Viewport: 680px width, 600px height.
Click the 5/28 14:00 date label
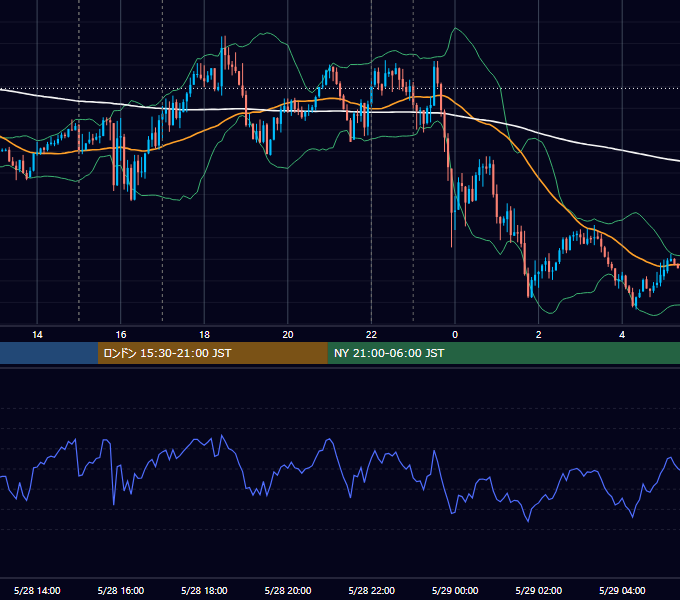(37, 590)
